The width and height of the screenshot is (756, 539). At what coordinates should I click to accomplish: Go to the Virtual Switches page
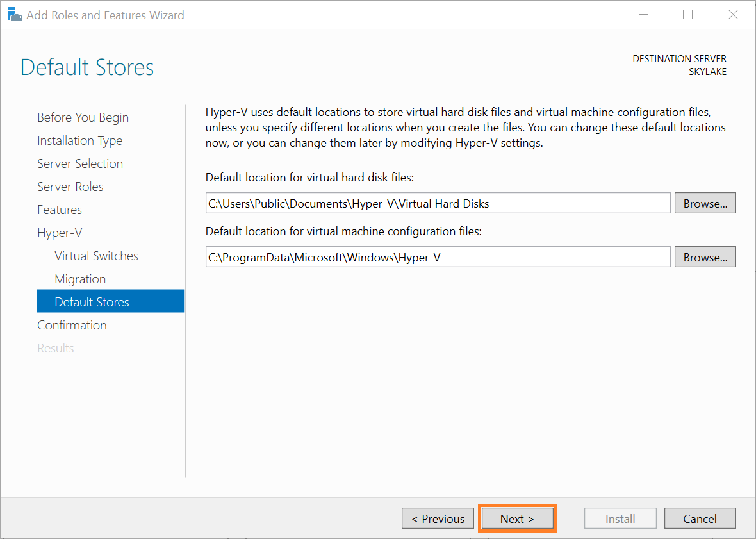97,256
